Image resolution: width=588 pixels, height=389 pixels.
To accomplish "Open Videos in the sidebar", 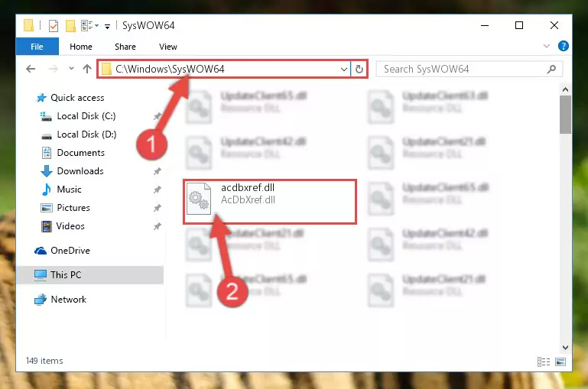I will click(70, 226).
